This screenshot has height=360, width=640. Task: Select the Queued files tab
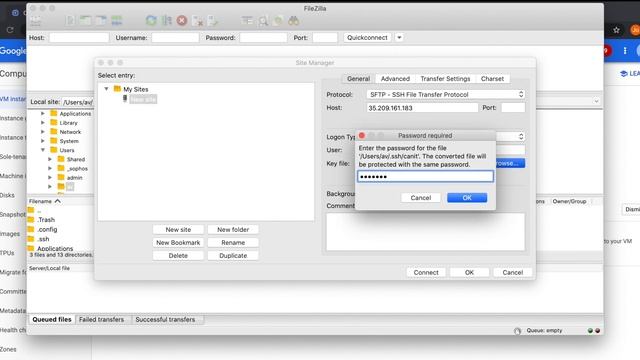(52, 320)
